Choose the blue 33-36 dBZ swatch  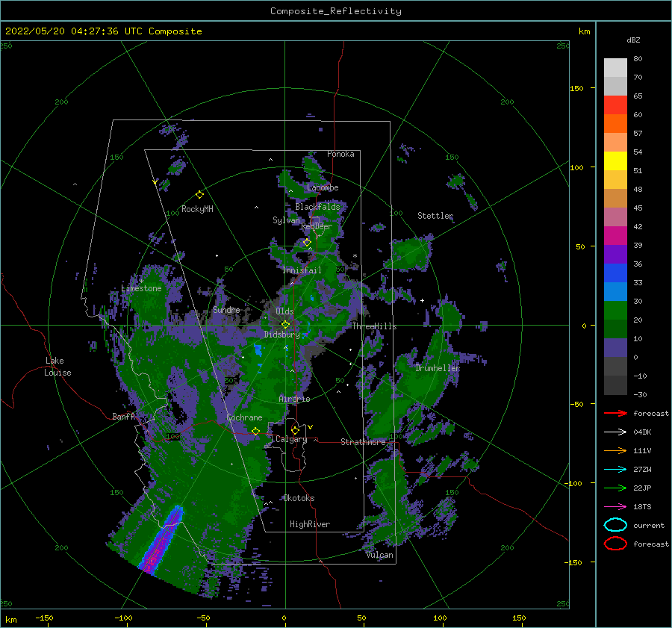tap(615, 273)
